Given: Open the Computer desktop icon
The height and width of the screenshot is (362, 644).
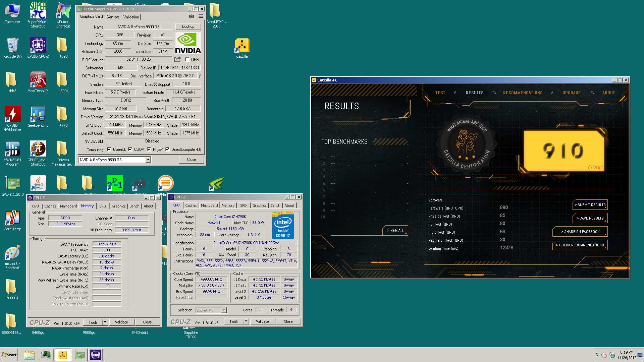Looking at the screenshot, I should click(12, 14).
